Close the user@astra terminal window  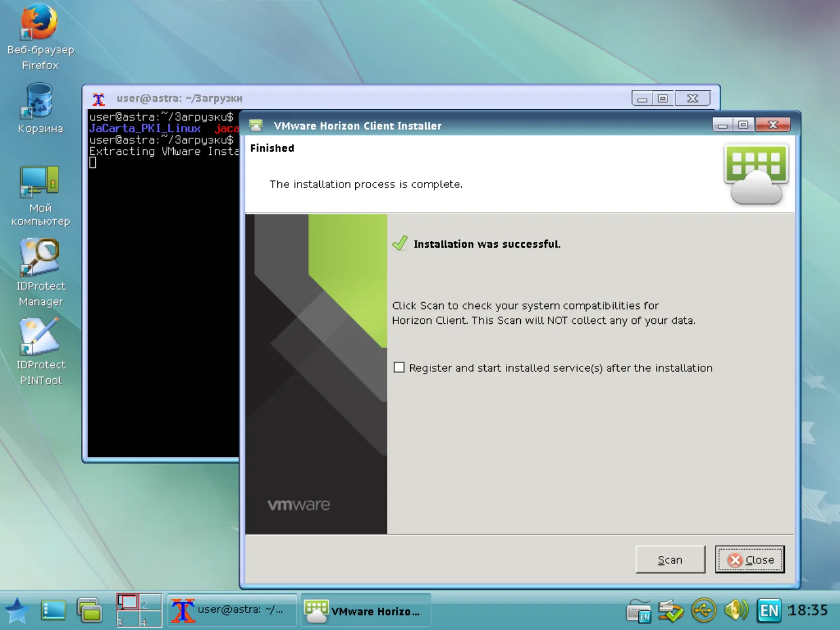693,98
